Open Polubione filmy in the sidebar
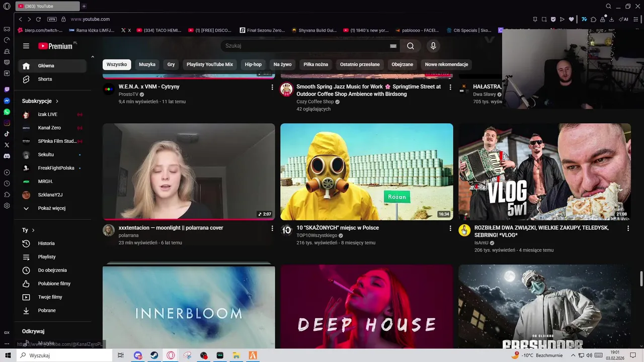The height and width of the screenshot is (362, 644). coord(53,284)
